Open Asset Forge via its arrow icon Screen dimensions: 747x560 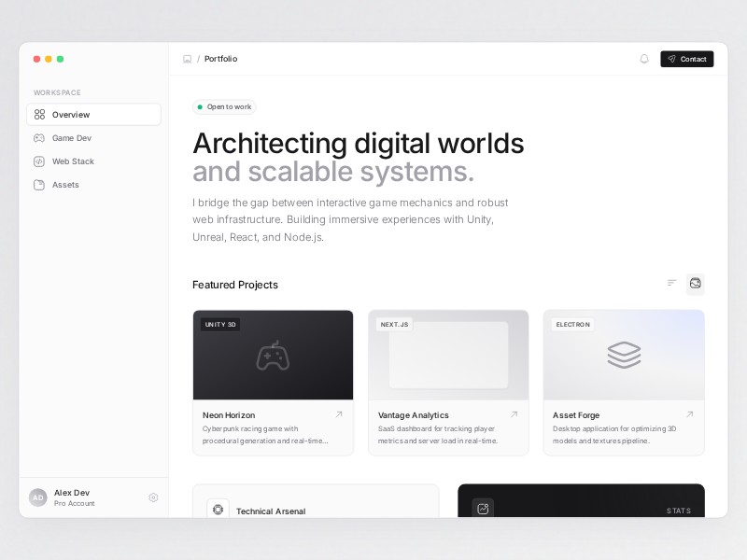coord(690,414)
